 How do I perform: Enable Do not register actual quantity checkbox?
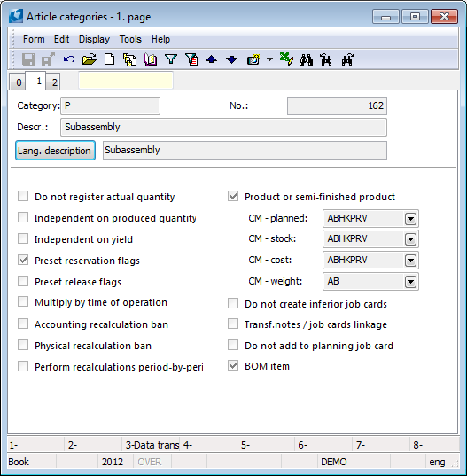(23, 196)
